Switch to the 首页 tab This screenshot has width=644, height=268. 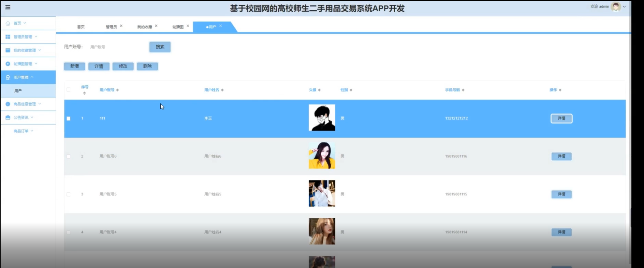pyautogui.click(x=81, y=27)
